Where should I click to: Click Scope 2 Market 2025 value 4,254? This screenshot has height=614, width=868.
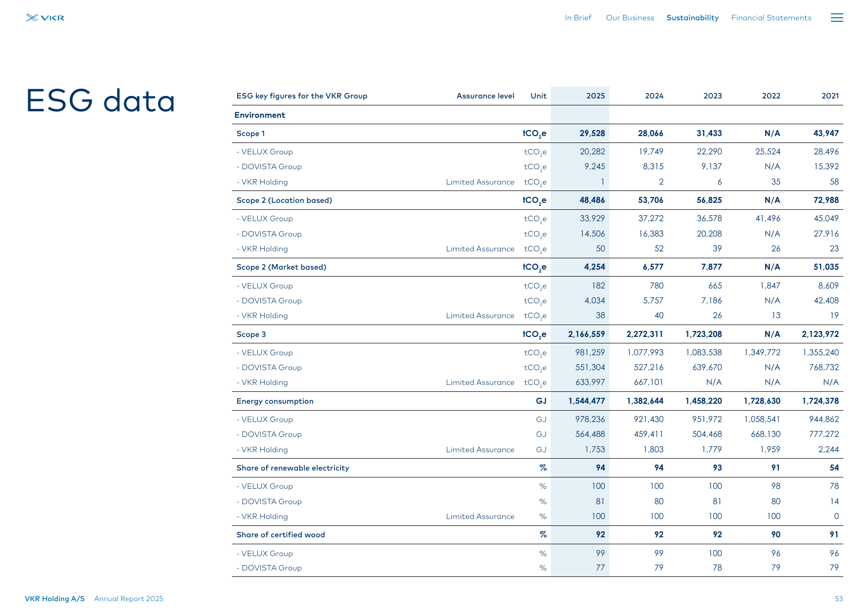[x=594, y=267]
